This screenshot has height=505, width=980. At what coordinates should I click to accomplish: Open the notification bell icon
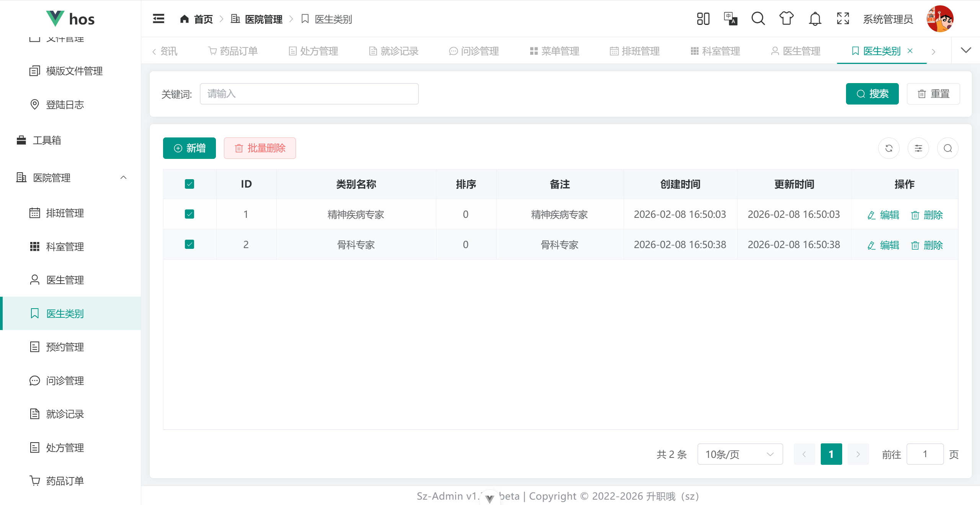point(815,19)
